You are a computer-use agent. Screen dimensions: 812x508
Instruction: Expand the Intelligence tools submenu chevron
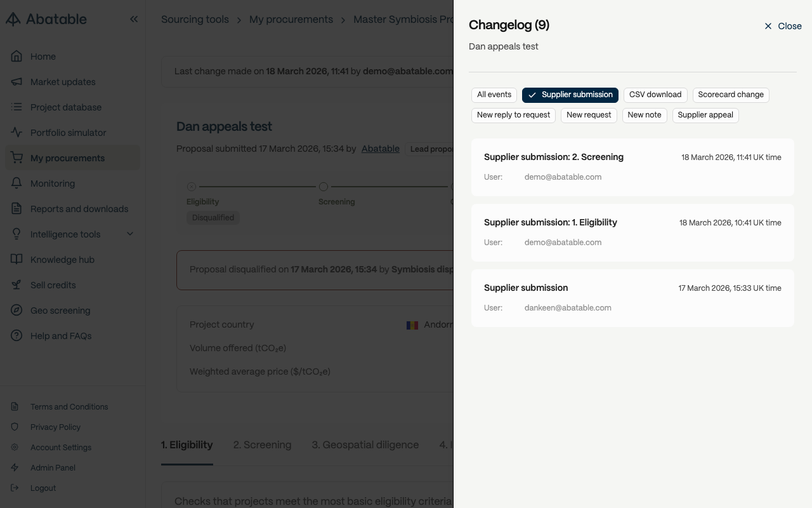pos(130,234)
